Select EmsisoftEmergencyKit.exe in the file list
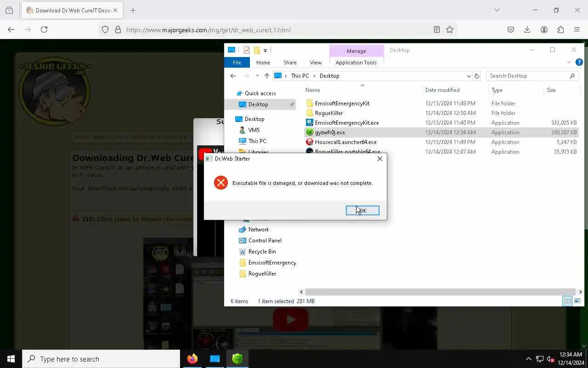Screen dimensions: 588x368 tap(347, 123)
